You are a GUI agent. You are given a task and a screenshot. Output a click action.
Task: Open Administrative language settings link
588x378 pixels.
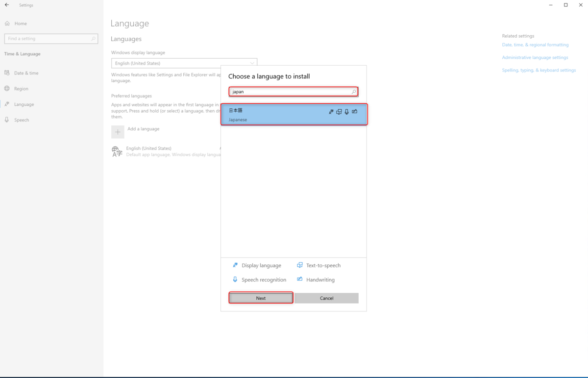pos(535,57)
